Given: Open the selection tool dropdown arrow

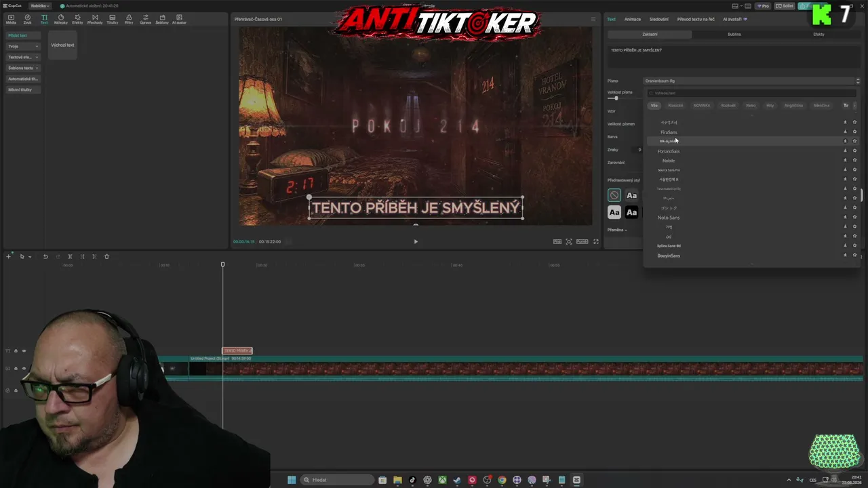Looking at the screenshot, I should tap(30, 257).
